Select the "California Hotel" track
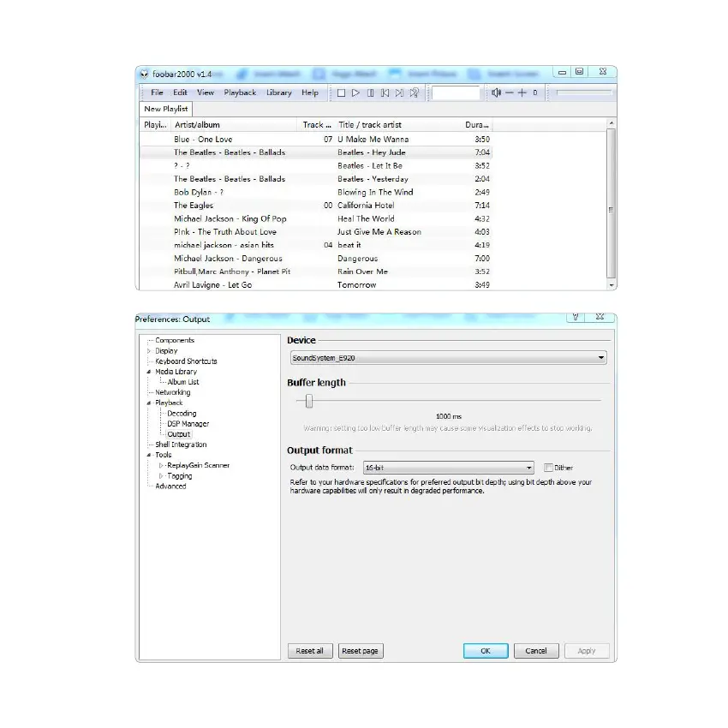 [316, 206]
